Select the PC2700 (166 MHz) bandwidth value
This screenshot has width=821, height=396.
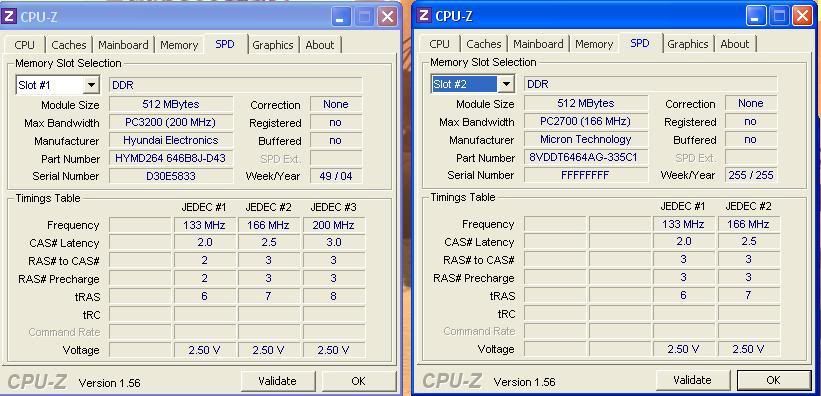click(585, 122)
